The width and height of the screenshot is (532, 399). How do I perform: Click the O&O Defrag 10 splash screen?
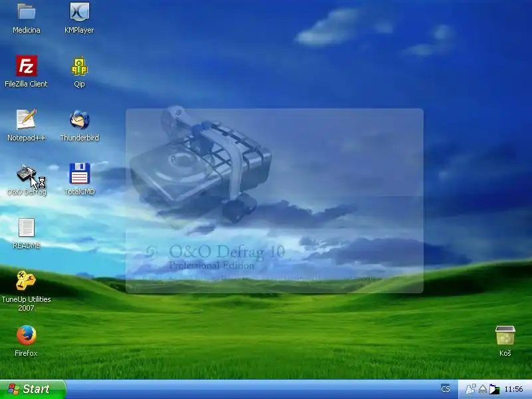pos(275,201)
